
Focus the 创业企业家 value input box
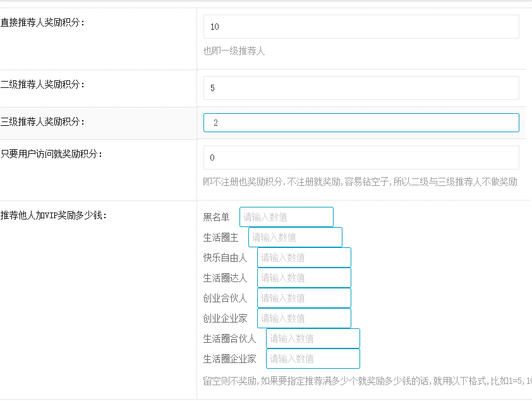click(304, 318)
